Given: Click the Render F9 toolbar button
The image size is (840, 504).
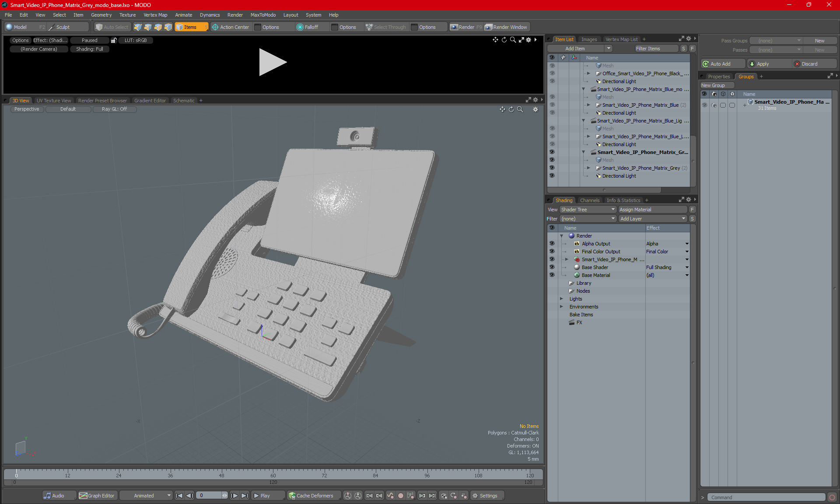Looking at the screenshot, I should [x=466, y=27].
